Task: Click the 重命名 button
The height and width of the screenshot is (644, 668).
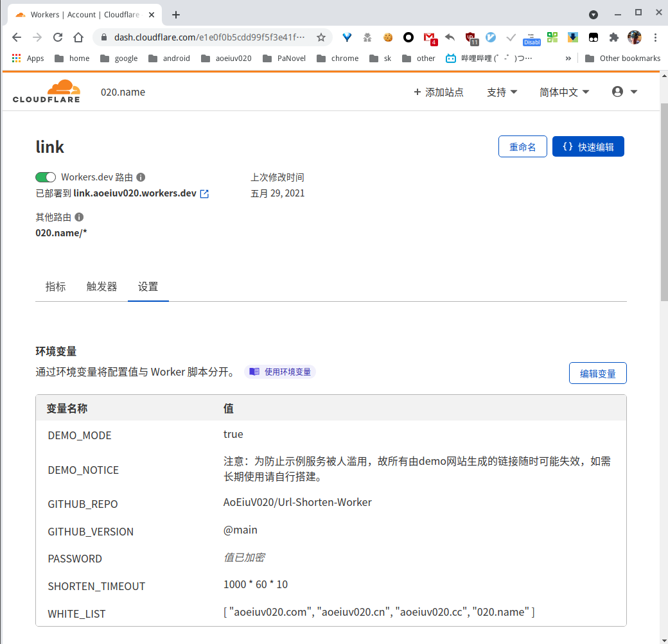Action: [x=523, y=147]
